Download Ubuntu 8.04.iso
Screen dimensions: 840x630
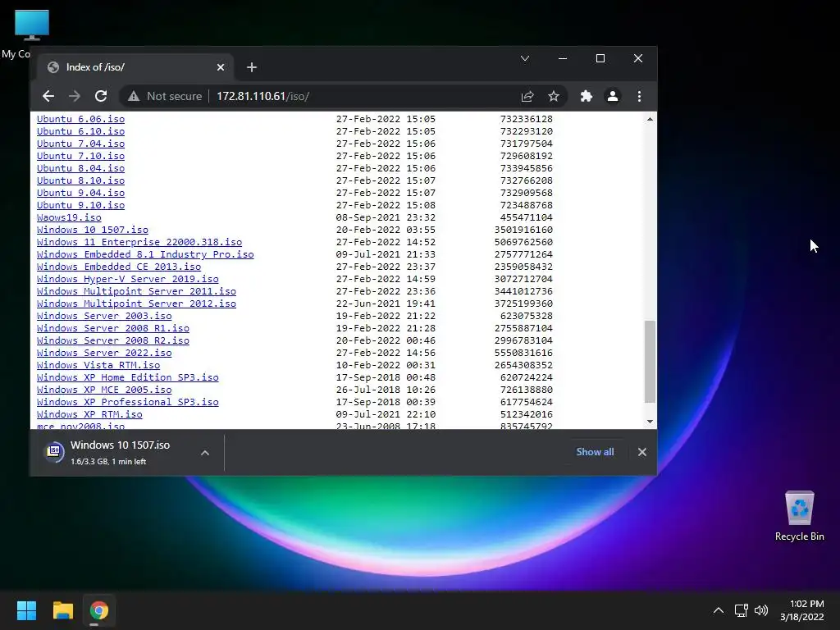[x=80, y=168]
